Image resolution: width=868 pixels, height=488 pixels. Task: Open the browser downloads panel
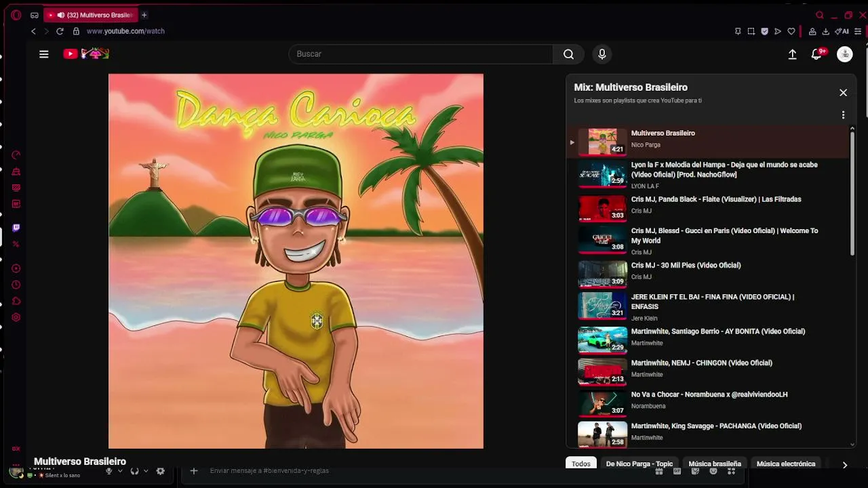pos(826,31)
